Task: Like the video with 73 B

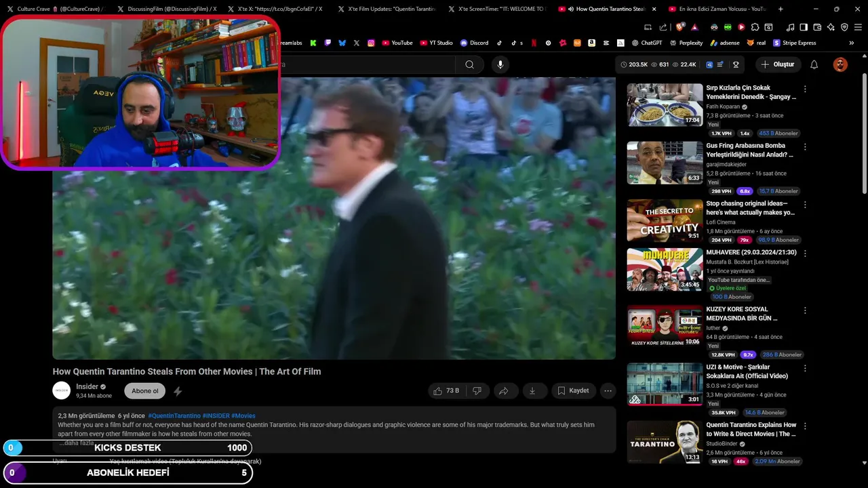Action: [446, 390]
